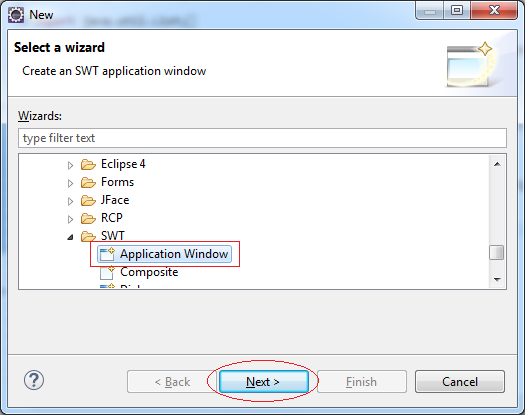525x415 pixels.
Task: Click the Eclipse 4 folder icon
Action: pos(88,164)
